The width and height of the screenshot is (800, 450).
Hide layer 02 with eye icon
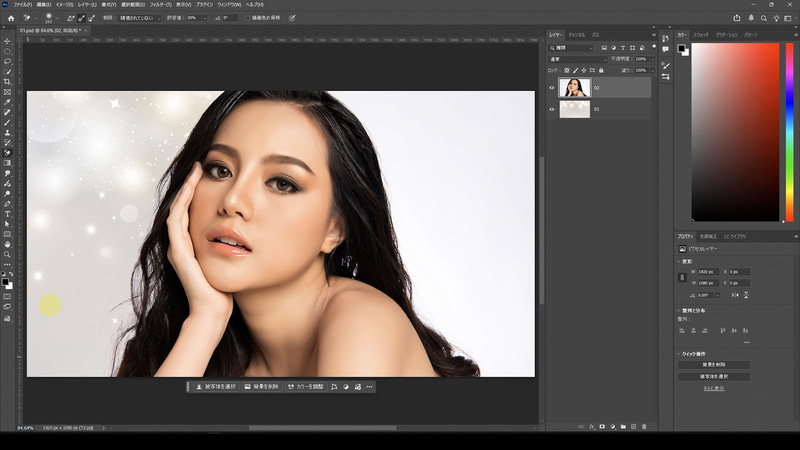tap(552, 88)
